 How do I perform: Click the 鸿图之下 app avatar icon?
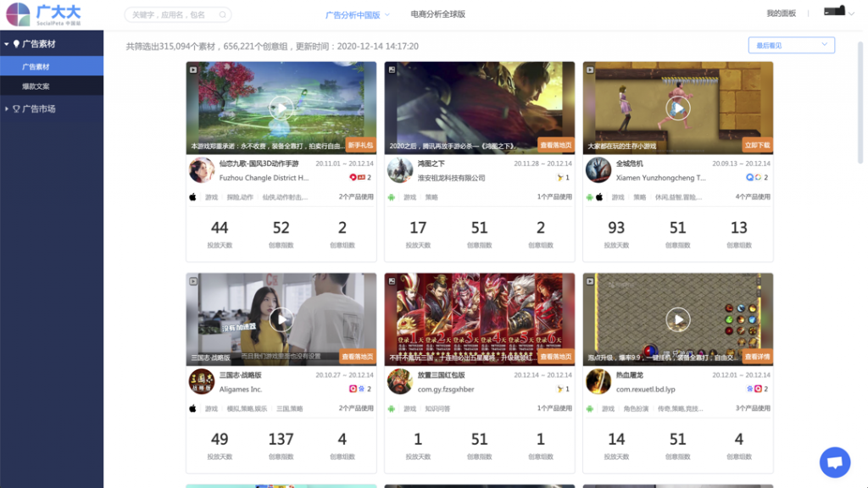point(400,170)
